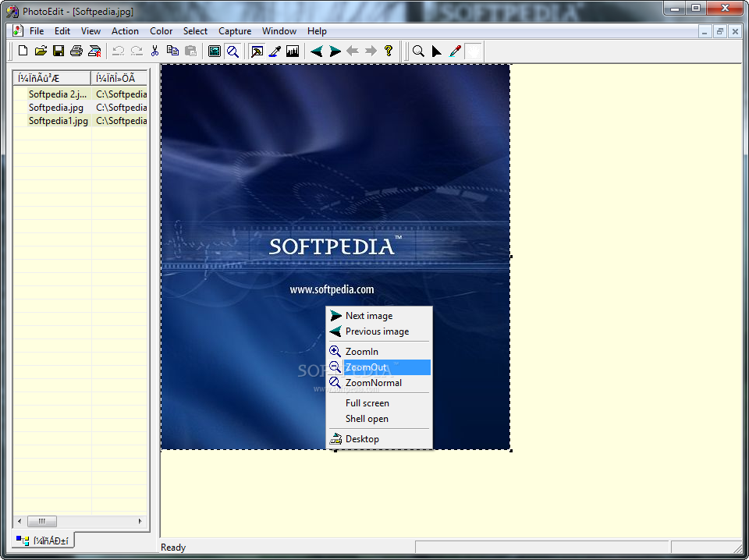This screenshot has height=560, width=749.
Task: Click the Undo arrow icon
Action: [119, 51]
